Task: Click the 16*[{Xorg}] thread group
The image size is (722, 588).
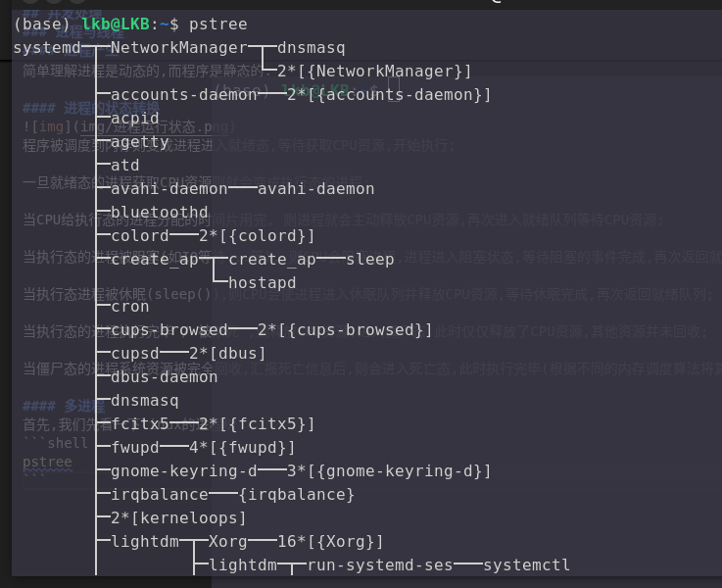Action: pos(330,542)
